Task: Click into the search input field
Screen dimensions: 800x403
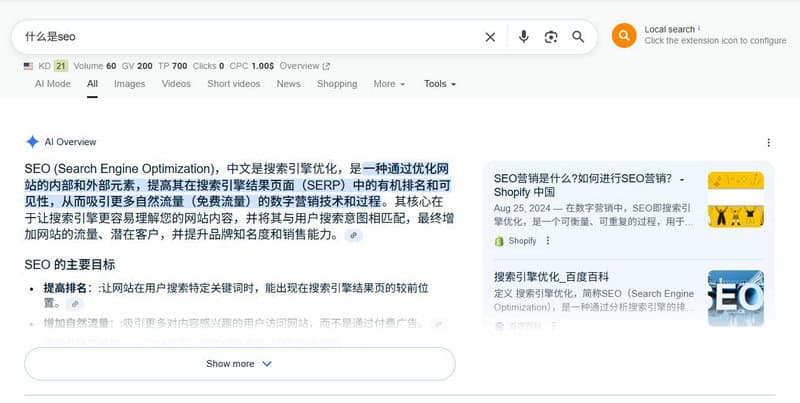Action: click(250, 37)
